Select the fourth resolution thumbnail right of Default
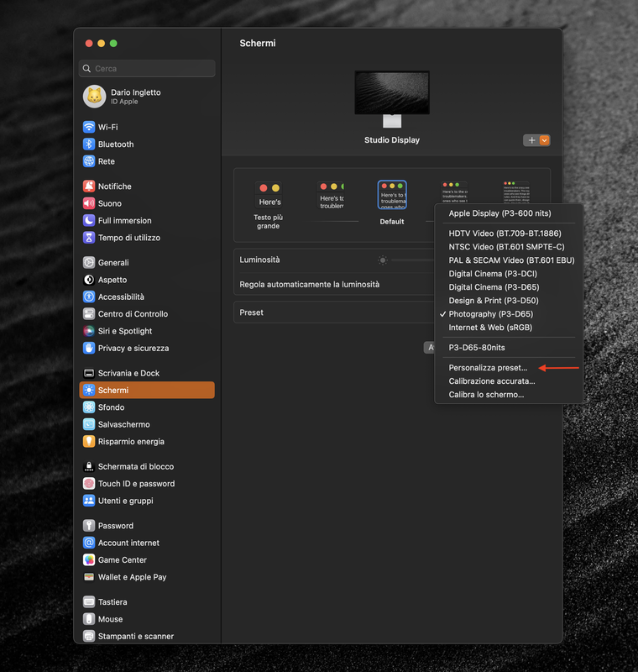The image size is (638, 672). 454,192
